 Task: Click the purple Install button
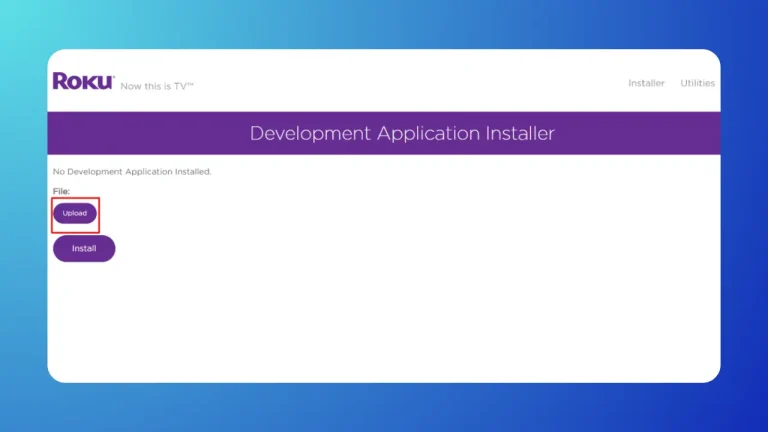[x=84, y=248]
